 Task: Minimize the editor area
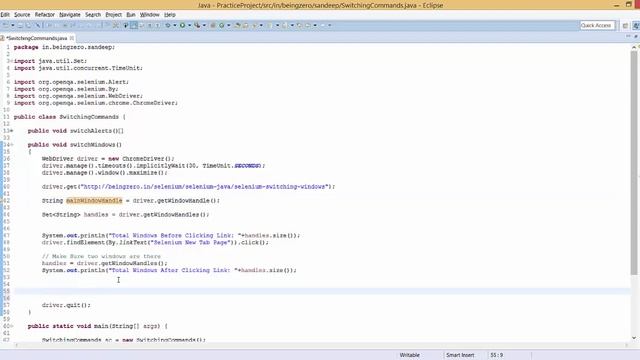point(628,37)
